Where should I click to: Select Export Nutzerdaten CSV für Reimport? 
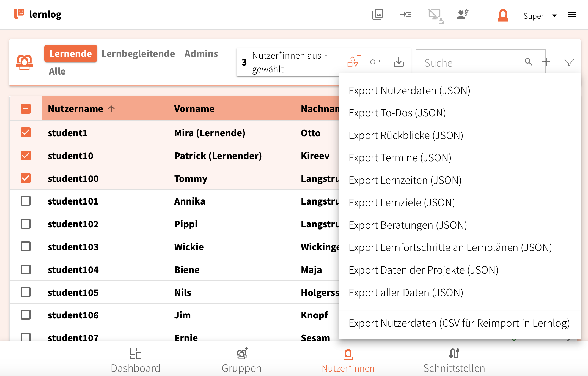coord(459,323)
